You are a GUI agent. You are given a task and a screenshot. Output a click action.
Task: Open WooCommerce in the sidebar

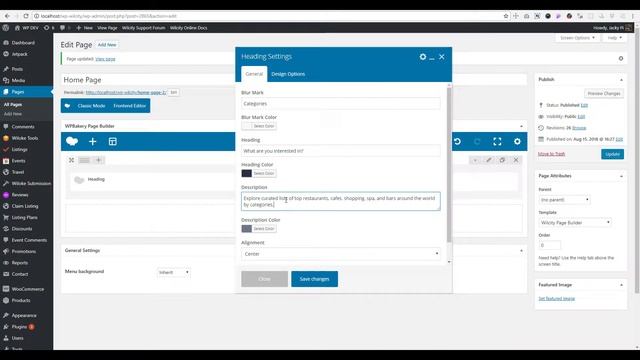[x=27, y=289]
